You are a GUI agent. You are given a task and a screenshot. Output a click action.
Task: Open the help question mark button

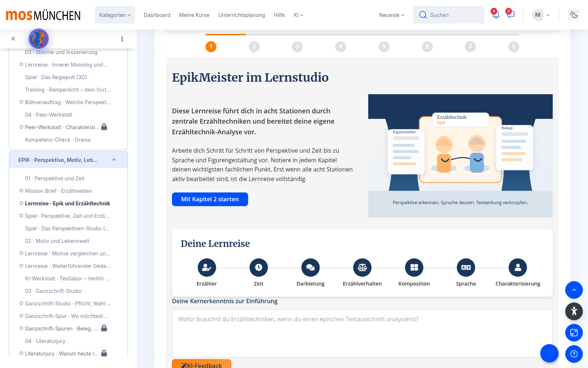574,354
